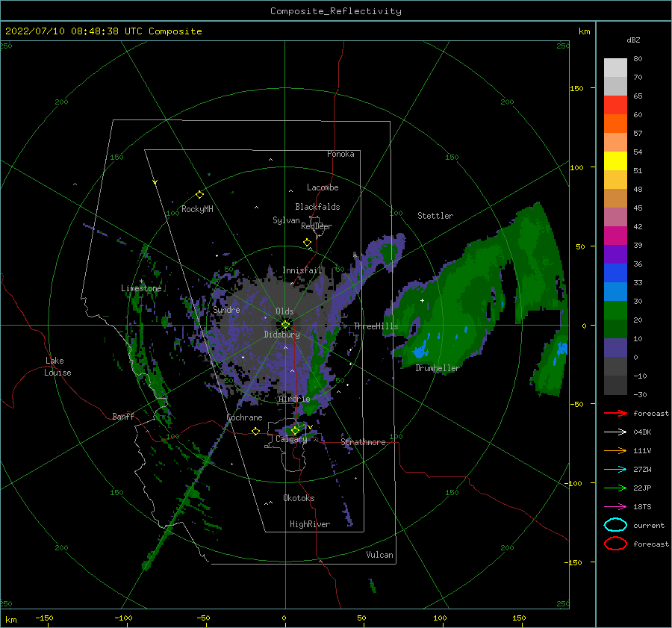Select the radar center marker near Olds
The image size is (672, 628).
pyautogui.click(x=285, y=325)
